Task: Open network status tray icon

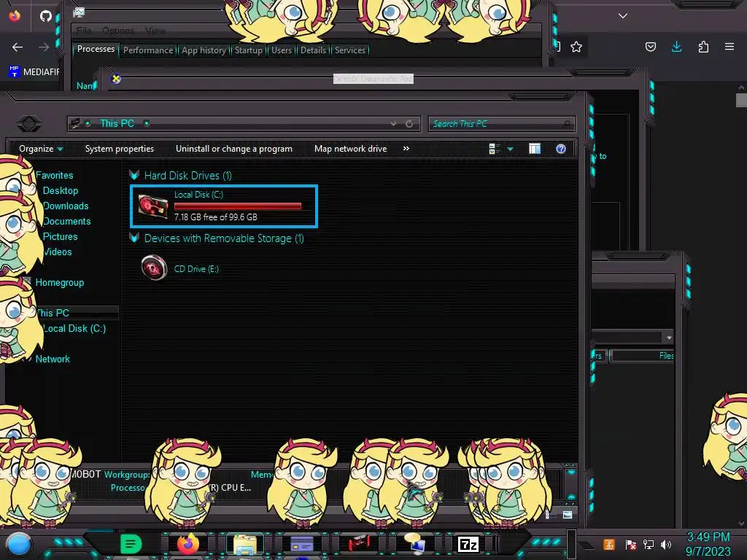Action: (649, 544)
